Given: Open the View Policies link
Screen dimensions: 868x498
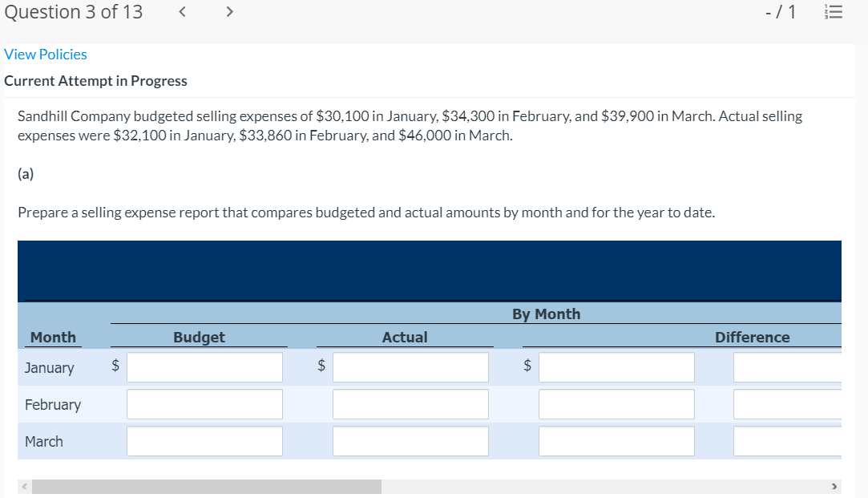Looking at the screenshot, I should [46, 55].
